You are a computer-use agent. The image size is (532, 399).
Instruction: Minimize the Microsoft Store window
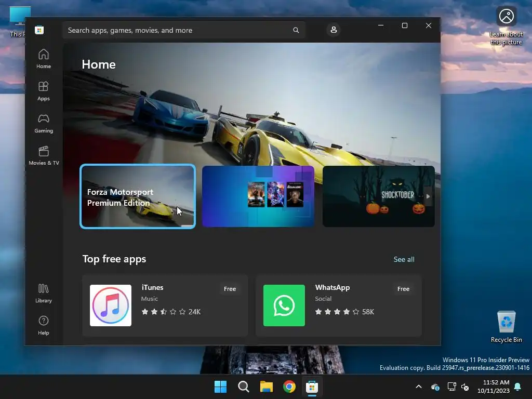tap(381, 25)
